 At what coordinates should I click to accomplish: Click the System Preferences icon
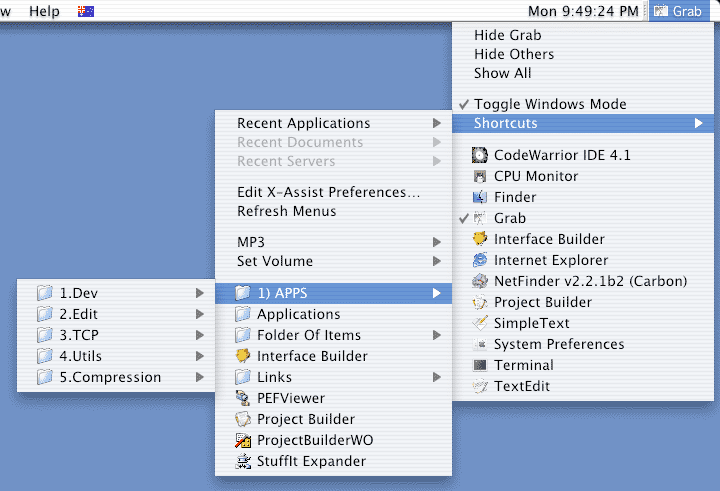pos(478,344)
